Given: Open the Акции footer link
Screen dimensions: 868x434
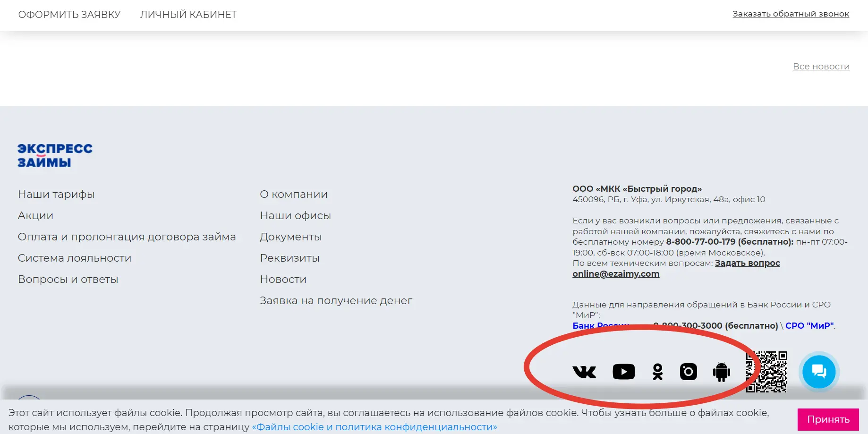Looking at the screenshot, I should pos(35,215).
